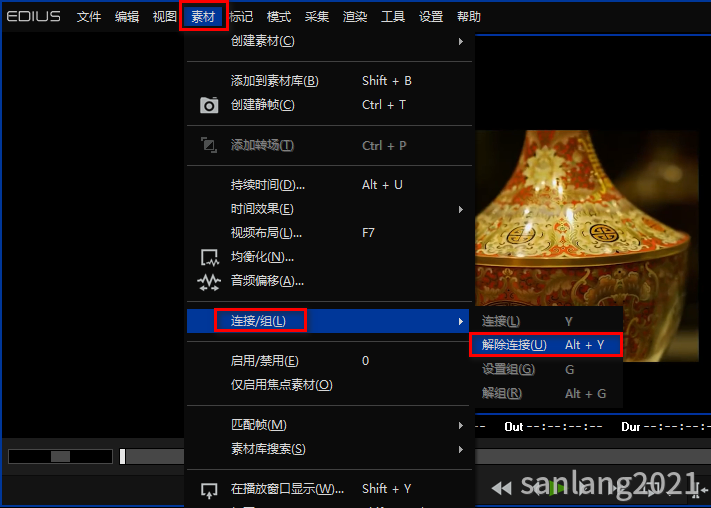Choose 启用/禁用(E) menu item
The width and height of the screenshot is (711, 508).
[330, 361]
